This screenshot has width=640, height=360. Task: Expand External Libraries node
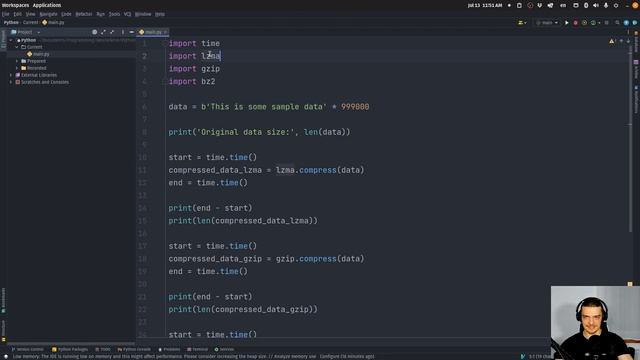[11, 75]
